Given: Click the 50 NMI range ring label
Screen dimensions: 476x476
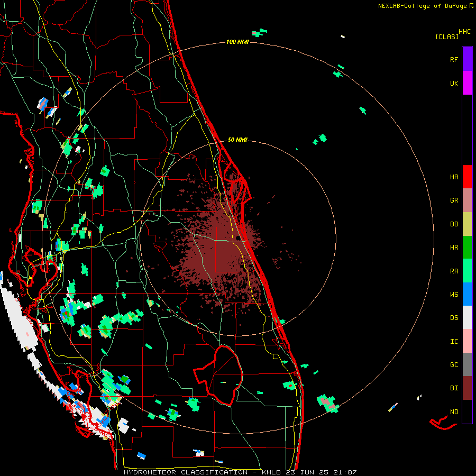Looking at the screenshot, I should pos(237,140).
